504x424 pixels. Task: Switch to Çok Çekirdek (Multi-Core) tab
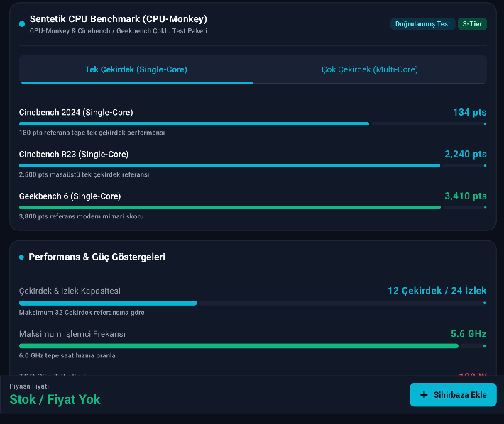370,69
